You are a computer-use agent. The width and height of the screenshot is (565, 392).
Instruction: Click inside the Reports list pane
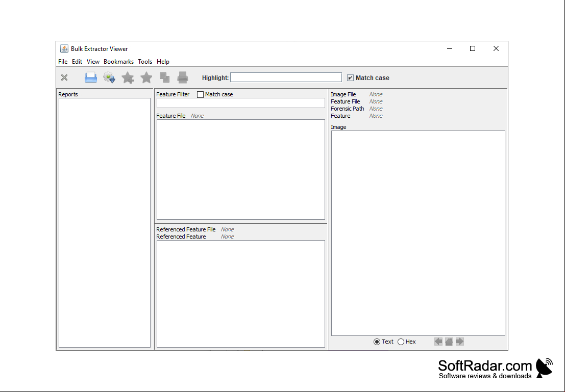tap(105, 223)
